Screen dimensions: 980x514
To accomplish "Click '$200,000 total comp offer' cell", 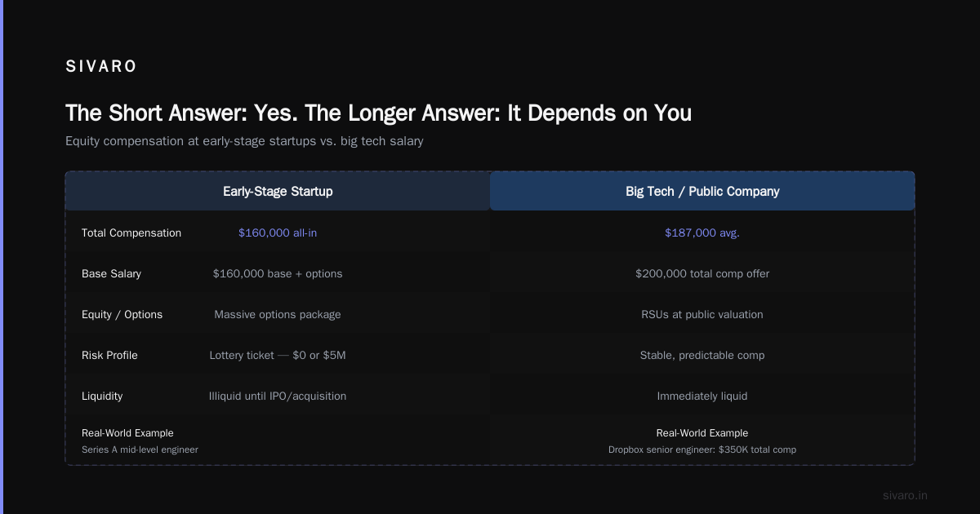I will [702, 273].
